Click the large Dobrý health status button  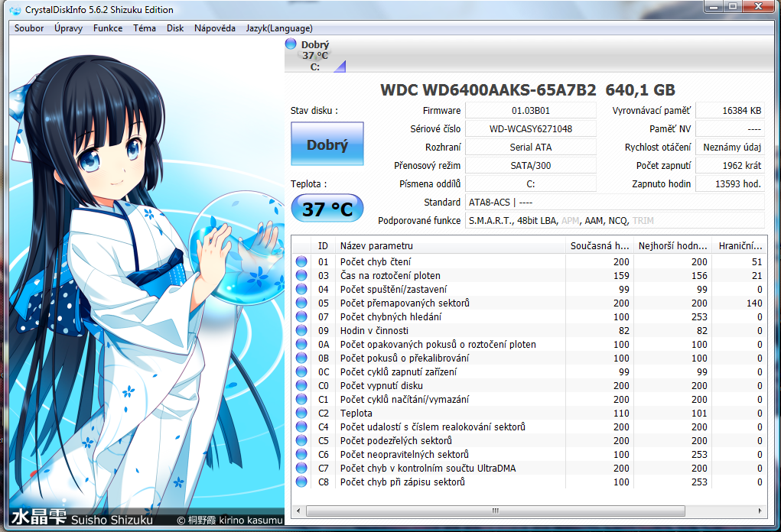point(327,144)
